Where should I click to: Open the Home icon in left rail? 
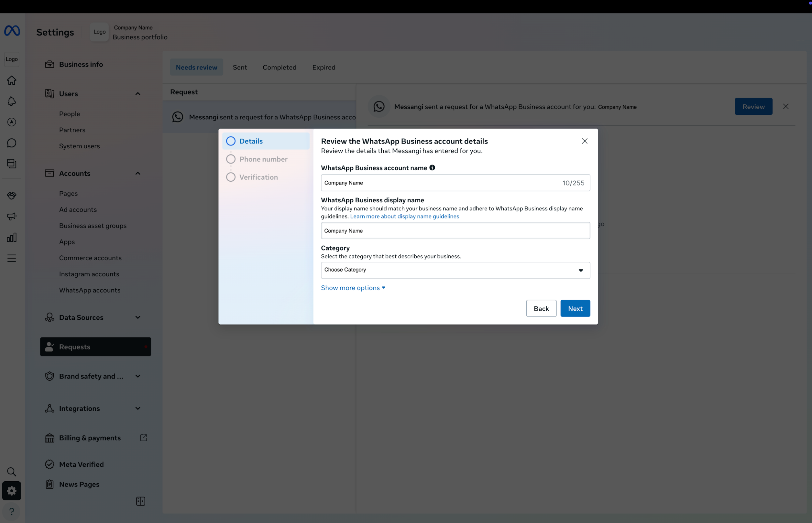click(x=12, y=80)
